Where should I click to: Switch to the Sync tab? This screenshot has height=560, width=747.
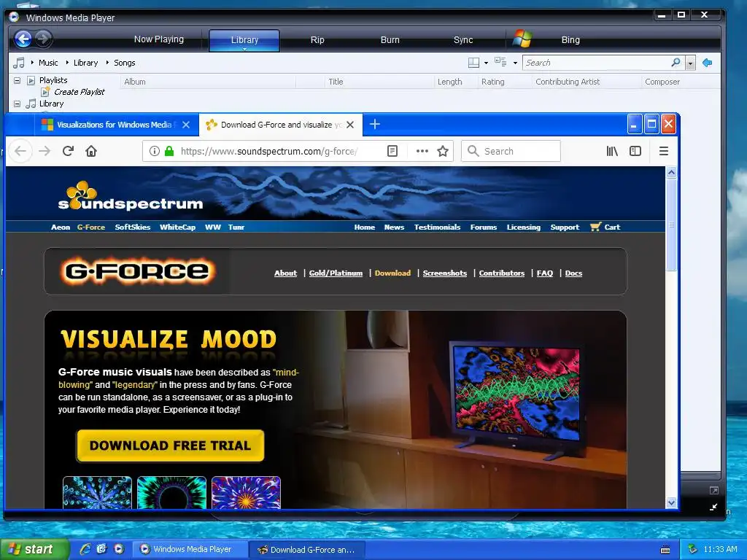[x=463, y=40]
